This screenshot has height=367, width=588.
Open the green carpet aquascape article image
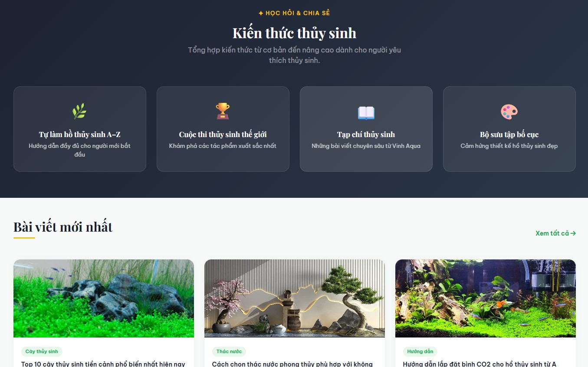tap(104, 298)
